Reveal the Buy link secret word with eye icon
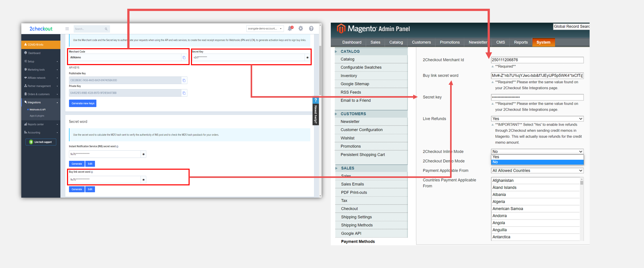 pyautogui.click(x=144, y=180)
